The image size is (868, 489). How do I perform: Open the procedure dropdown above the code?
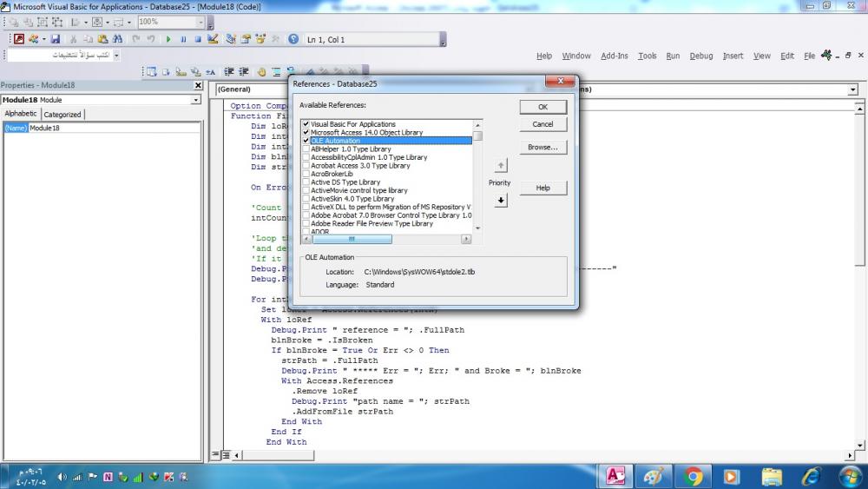click(853, 89)
